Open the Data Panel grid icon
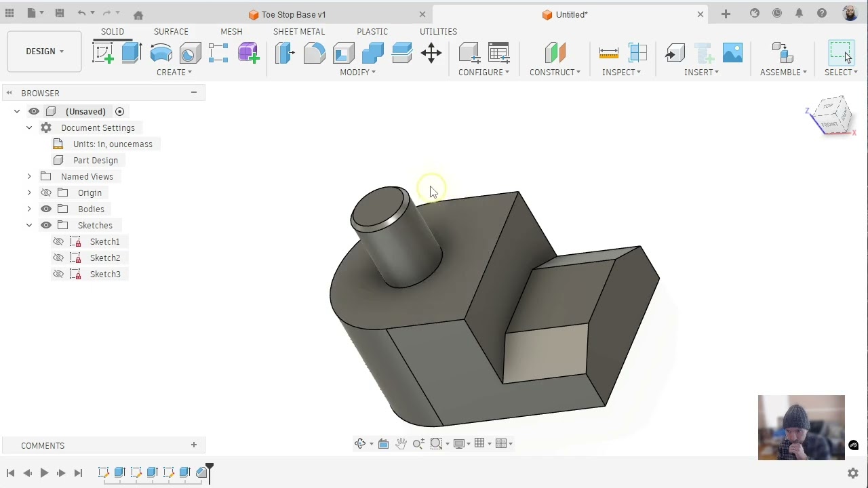Screen dimensions: 868x488 [9, 14]
